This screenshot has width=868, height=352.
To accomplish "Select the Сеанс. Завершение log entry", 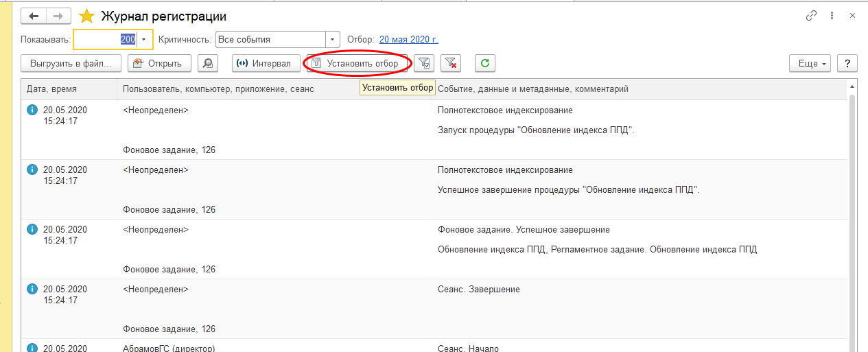I will [478, 290].
